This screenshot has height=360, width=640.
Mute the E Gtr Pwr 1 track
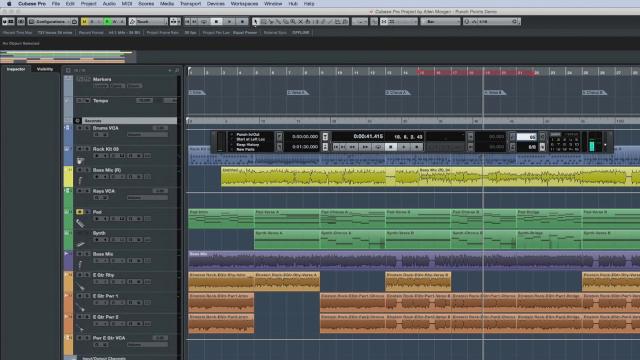80,296
